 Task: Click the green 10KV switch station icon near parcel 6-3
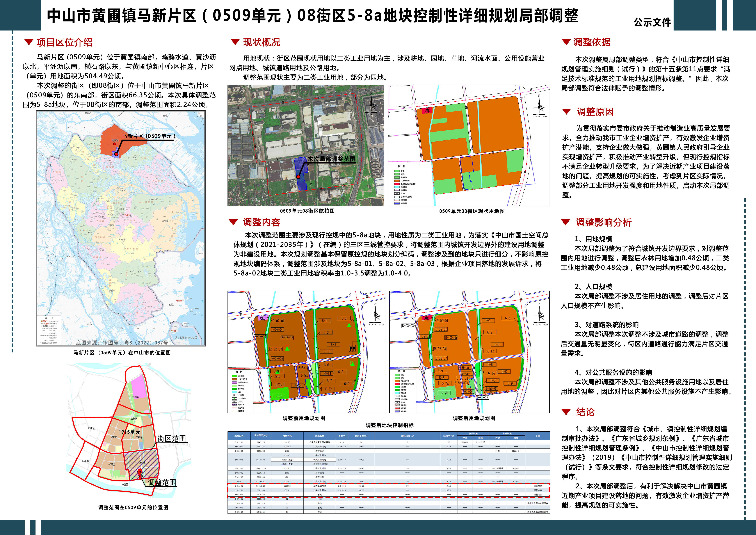tap(349, 325)
